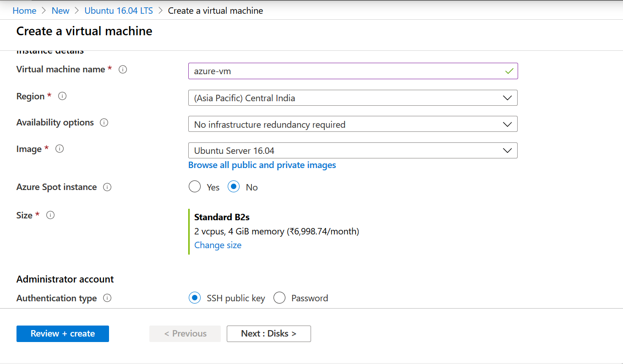Go to New in the breadcrumb
The width and height of the screenshot is (623, 364).
tap(60, 11)
